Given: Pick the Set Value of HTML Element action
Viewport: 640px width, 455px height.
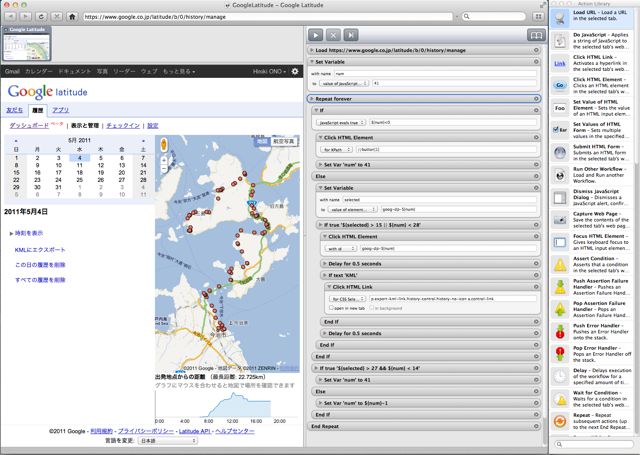Looking at the screenshot, I should click(593, 108).
